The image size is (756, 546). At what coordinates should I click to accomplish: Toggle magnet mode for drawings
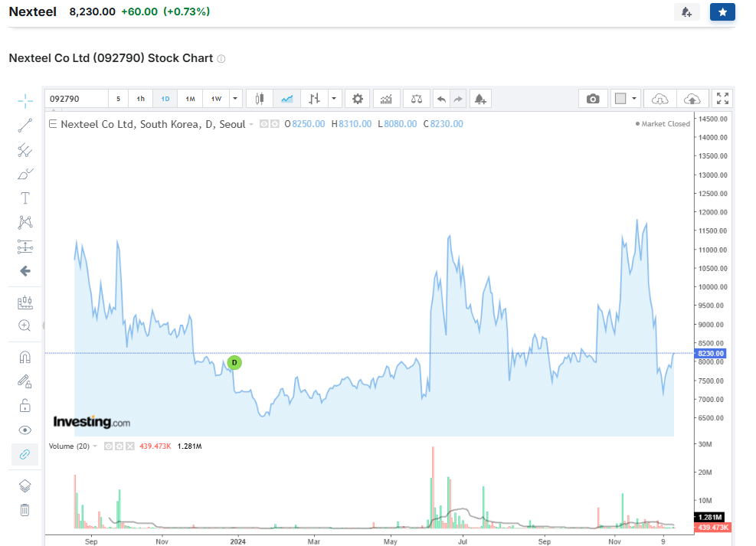pyautogui.click(x=25, y=357)
